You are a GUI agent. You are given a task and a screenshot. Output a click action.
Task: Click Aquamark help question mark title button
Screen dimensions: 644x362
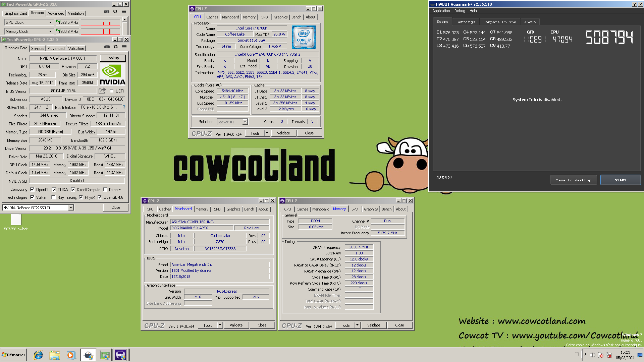coord(634,4)
